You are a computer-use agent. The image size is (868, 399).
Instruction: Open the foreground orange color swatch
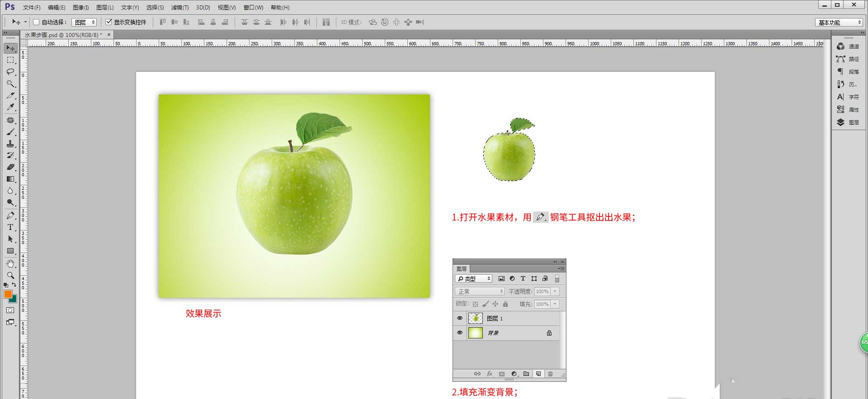(x=8, y=294)
